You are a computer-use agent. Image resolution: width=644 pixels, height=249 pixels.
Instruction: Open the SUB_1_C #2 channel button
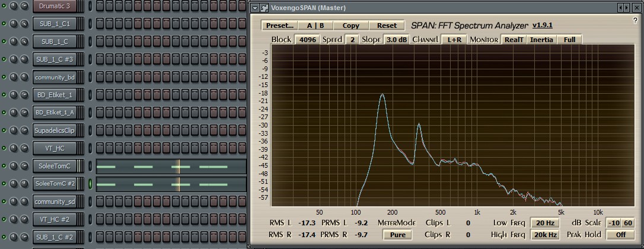click(x=55, y=237)
